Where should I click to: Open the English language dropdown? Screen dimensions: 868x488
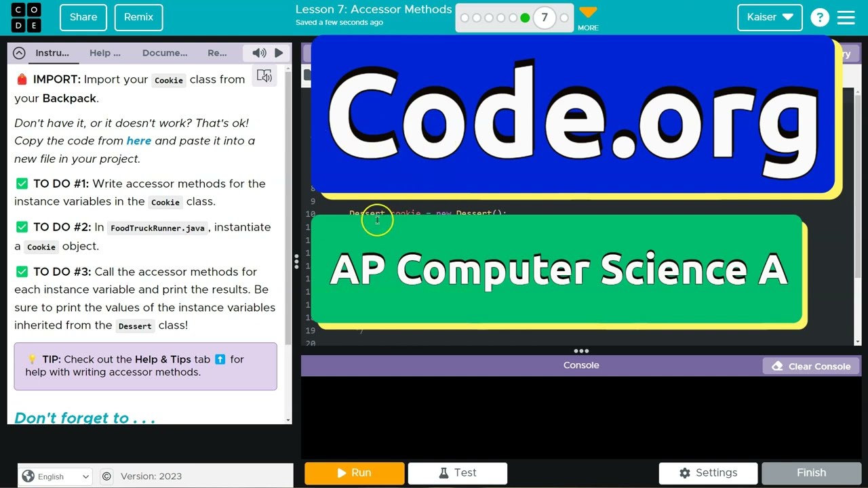click(56, 476)
